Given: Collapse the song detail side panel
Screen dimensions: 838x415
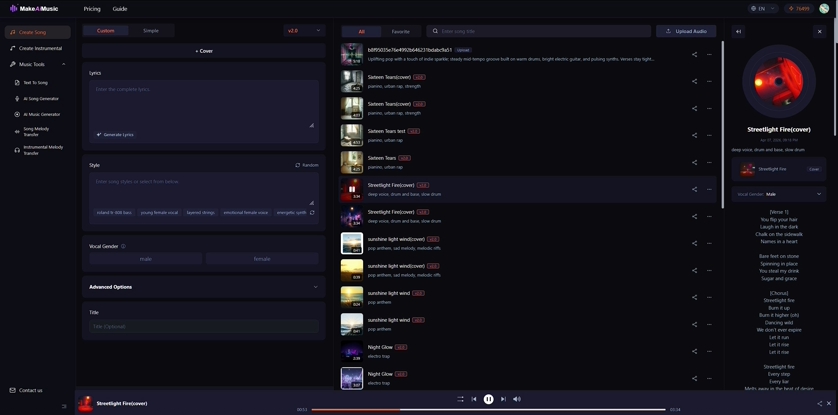Looking at the screenshot, I should point(738,31).
